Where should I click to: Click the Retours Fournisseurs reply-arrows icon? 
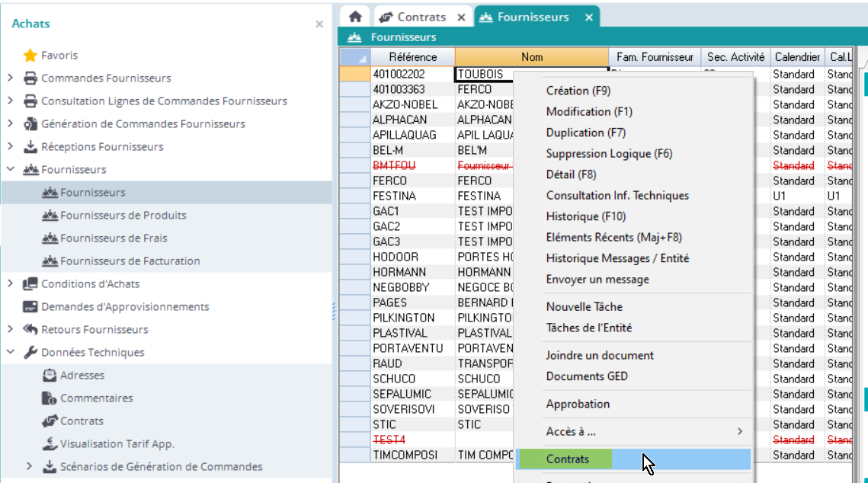pyautogui.click(x=30, y=330)
